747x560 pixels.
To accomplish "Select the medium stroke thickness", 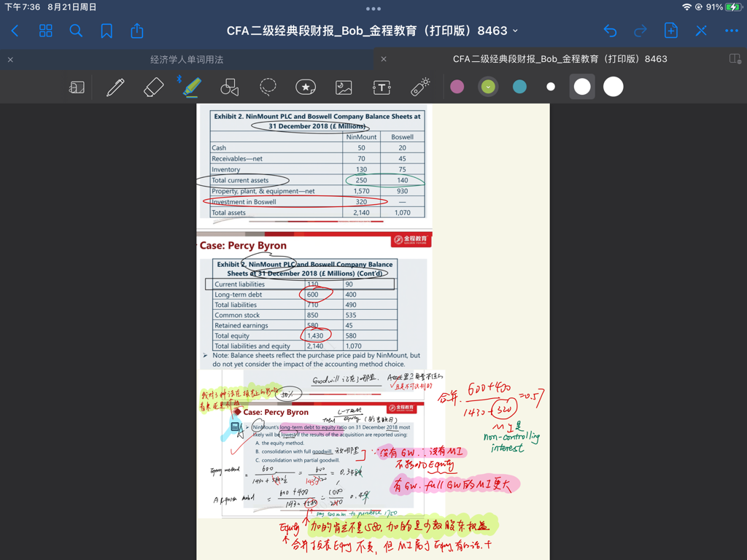I will tap(582, 87).
